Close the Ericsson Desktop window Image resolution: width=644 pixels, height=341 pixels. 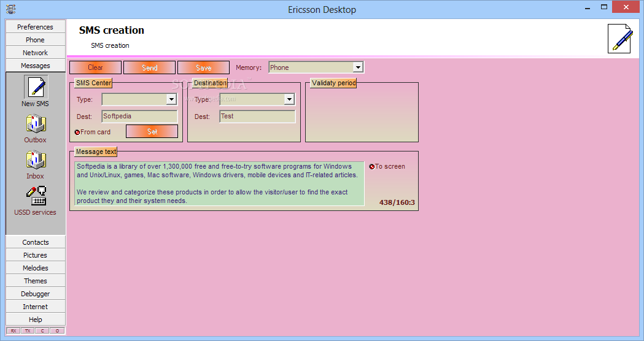(x=626, y=7)
